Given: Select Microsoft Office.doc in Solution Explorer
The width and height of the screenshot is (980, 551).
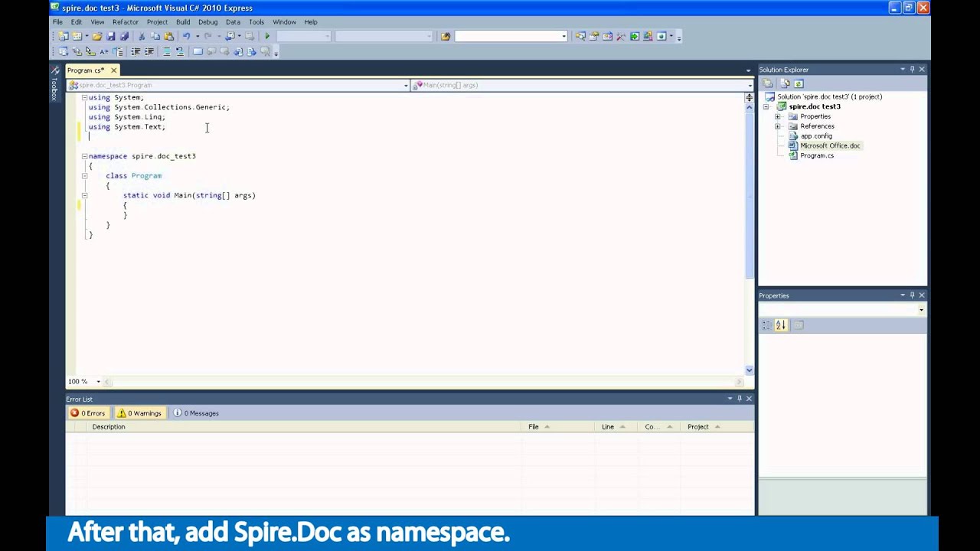Looking at the screenshot, I should click(x=830, y=146).
